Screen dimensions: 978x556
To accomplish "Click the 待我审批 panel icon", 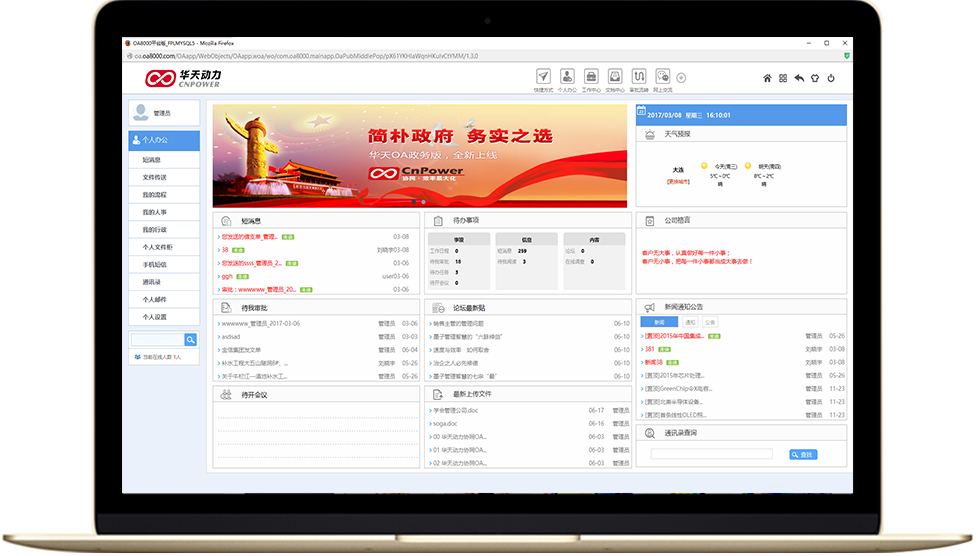I will pyautogui.click(x=226, y=308).
